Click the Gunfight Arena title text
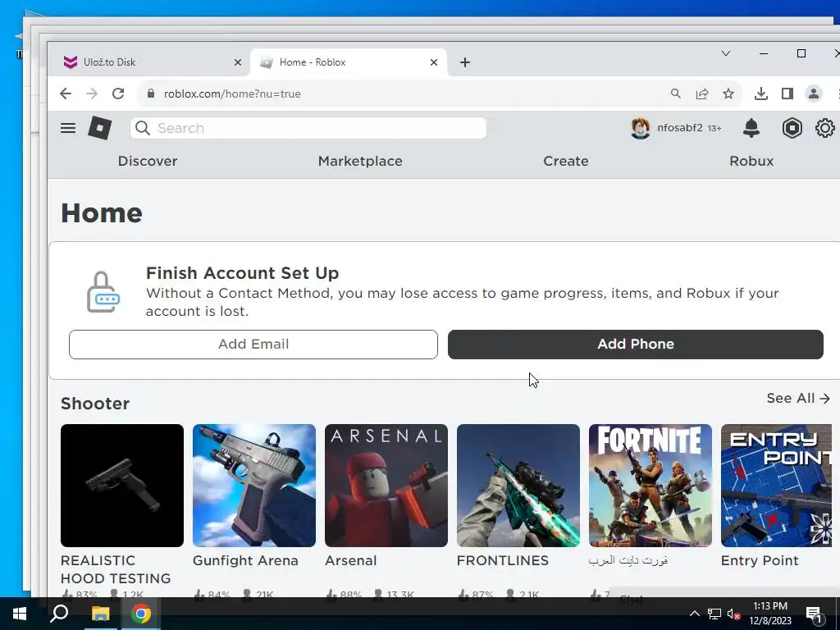Image resolution: width=840 pixels, height=630 pixels. point(245,561)
